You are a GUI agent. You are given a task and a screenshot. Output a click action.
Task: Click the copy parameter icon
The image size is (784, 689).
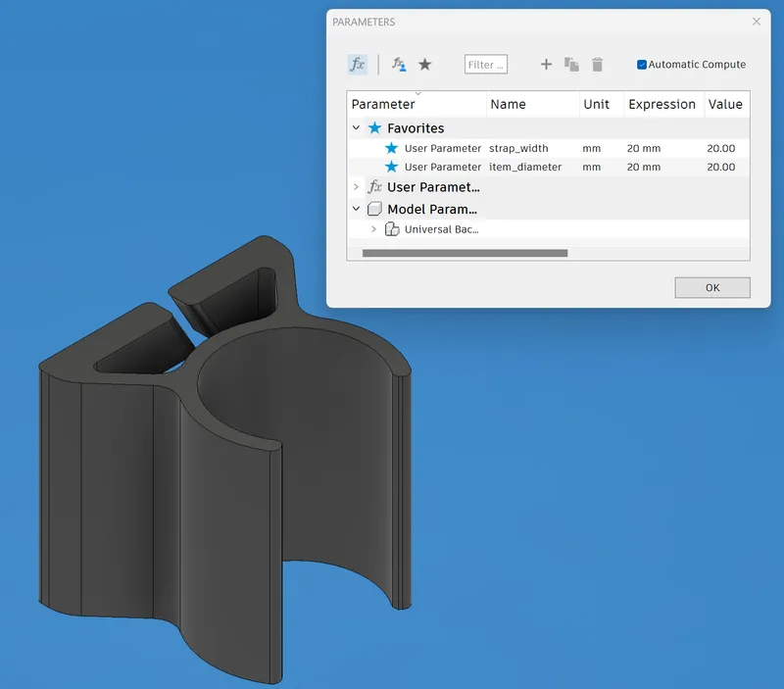tap(572, 65)
